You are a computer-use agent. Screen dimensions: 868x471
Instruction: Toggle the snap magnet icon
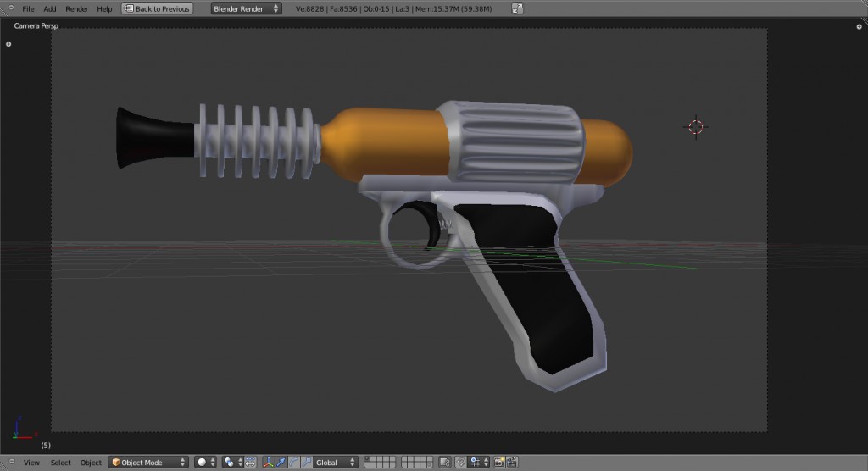click(x=460, y=463)
